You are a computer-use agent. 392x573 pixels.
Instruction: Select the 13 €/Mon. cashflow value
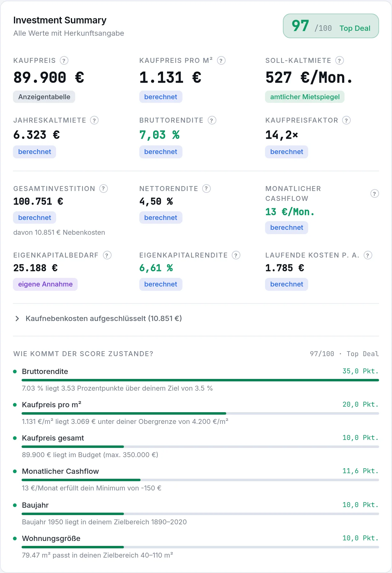[x=290, y=212]
